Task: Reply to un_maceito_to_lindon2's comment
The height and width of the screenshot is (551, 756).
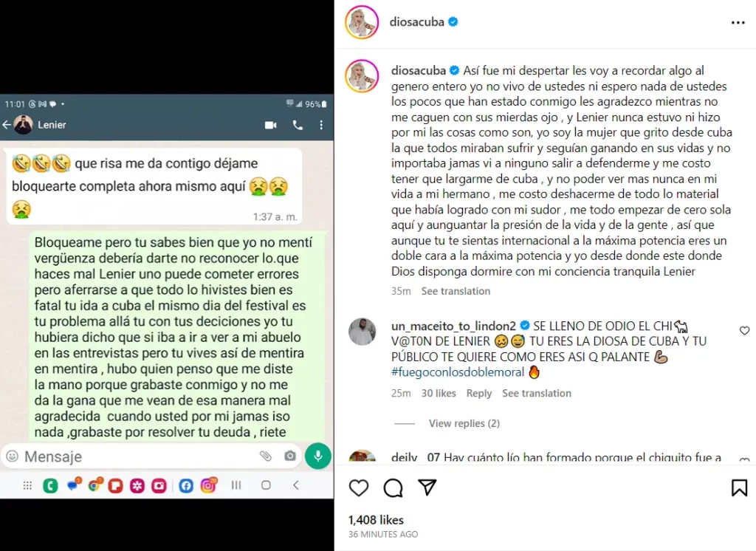Action: click(478, 393)
